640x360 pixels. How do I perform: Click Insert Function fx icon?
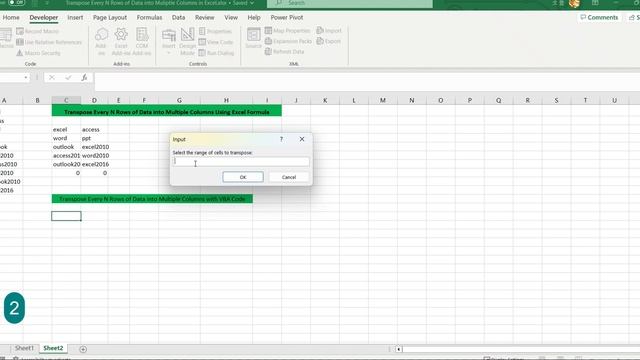84,78
